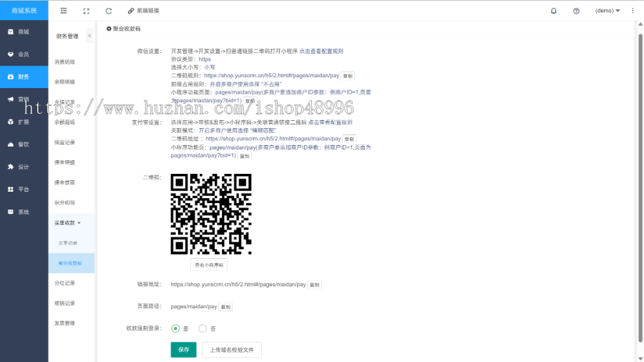Open the 设计 puzzle-piece section
Viewport: 644px width, 362px height.
[24, 167]
